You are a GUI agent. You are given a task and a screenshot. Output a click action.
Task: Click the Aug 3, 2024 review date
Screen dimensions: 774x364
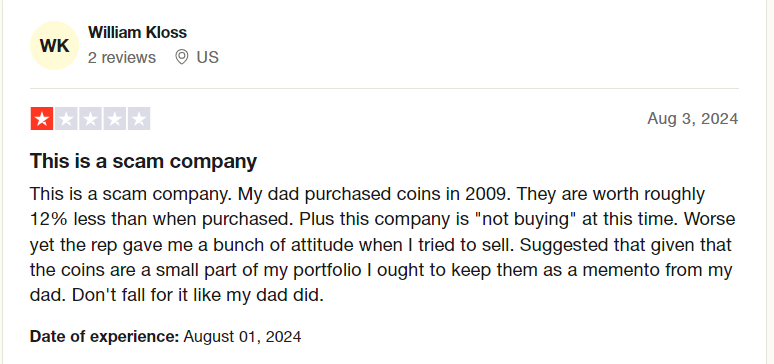[x=693, y=119]
